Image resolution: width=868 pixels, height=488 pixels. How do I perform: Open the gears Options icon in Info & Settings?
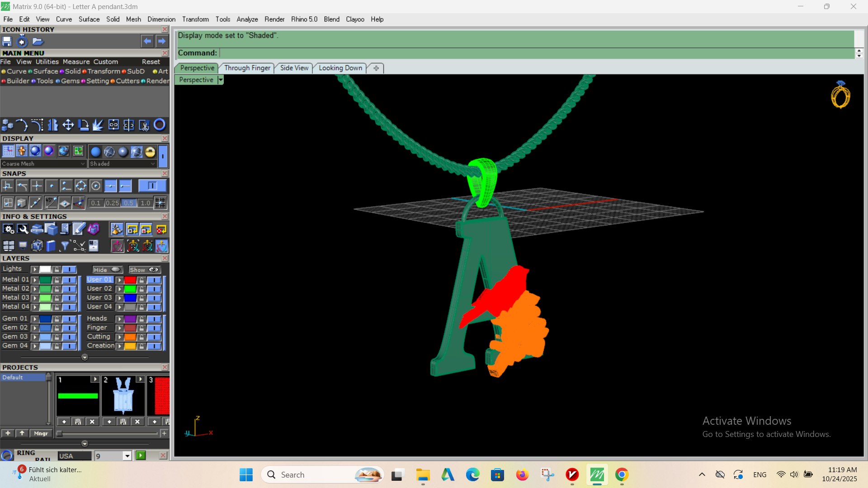coord(9,230)
